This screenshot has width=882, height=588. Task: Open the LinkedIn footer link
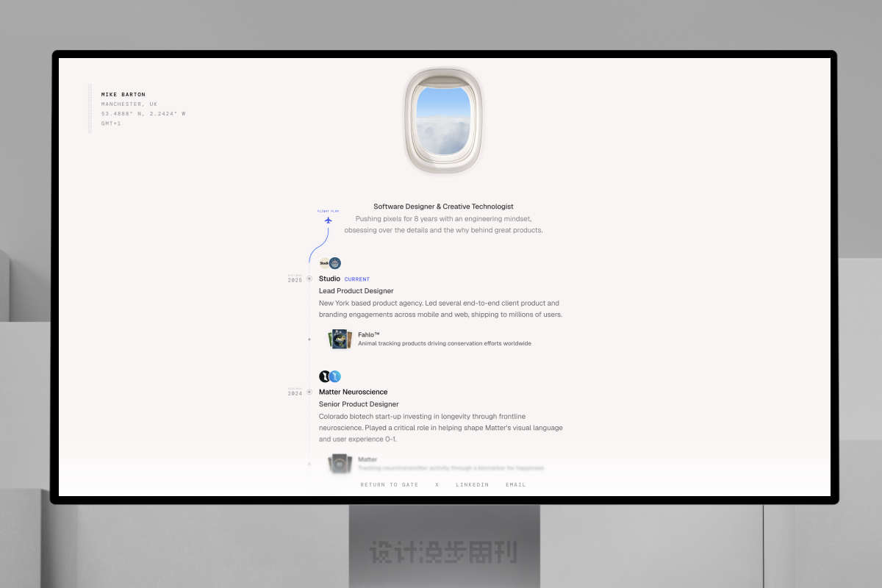[x=473, y=485]
